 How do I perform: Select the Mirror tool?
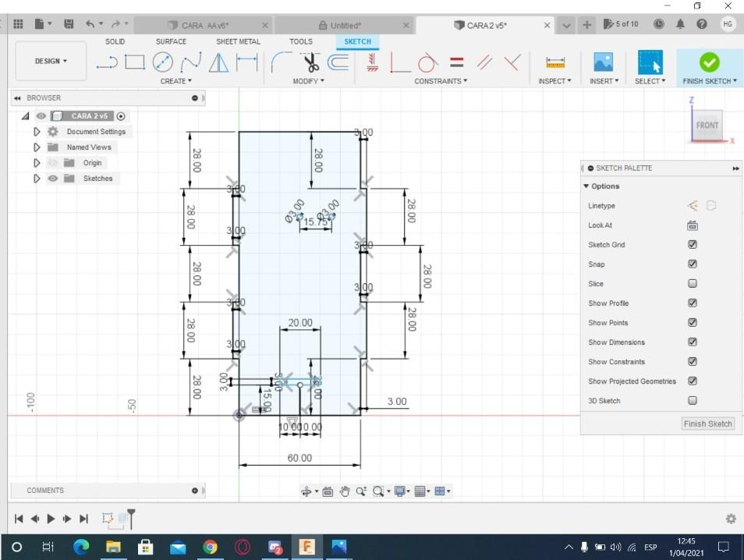click(218, 62)
